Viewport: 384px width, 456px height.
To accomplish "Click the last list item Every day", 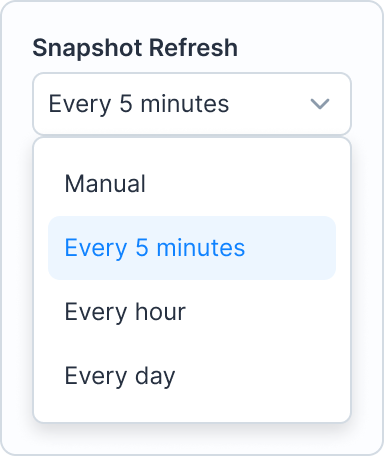I will point(192,376).
